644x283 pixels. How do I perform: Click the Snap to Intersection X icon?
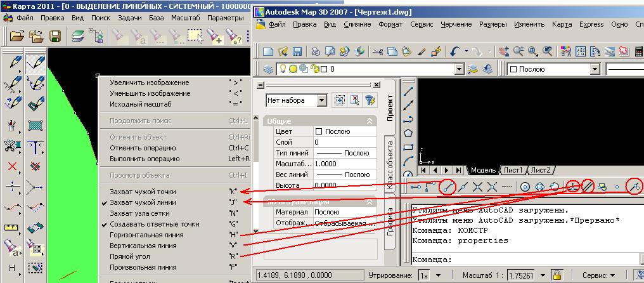coord(477,187)
